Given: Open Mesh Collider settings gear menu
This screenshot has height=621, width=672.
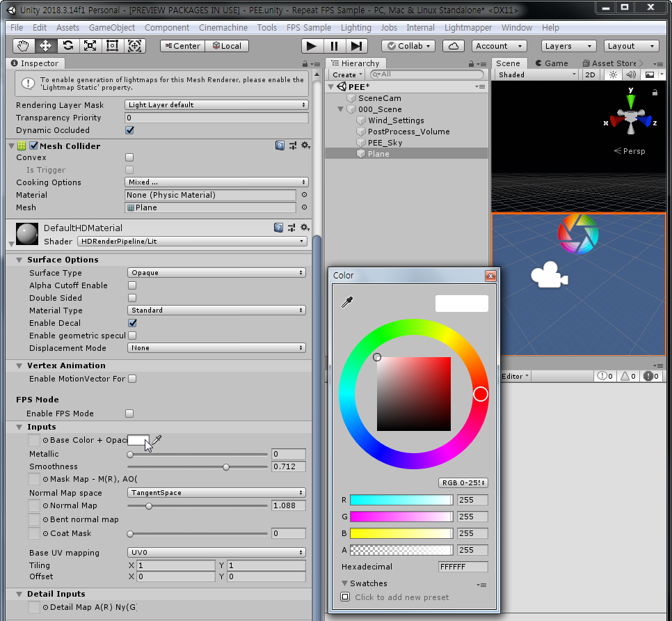Looking at the screenshot, I should (x=305, y=146).
